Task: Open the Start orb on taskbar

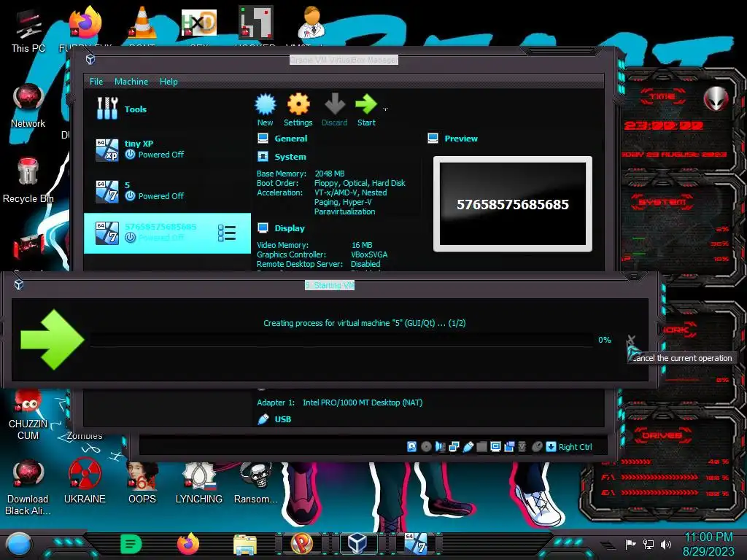Action: pos(19,545)
